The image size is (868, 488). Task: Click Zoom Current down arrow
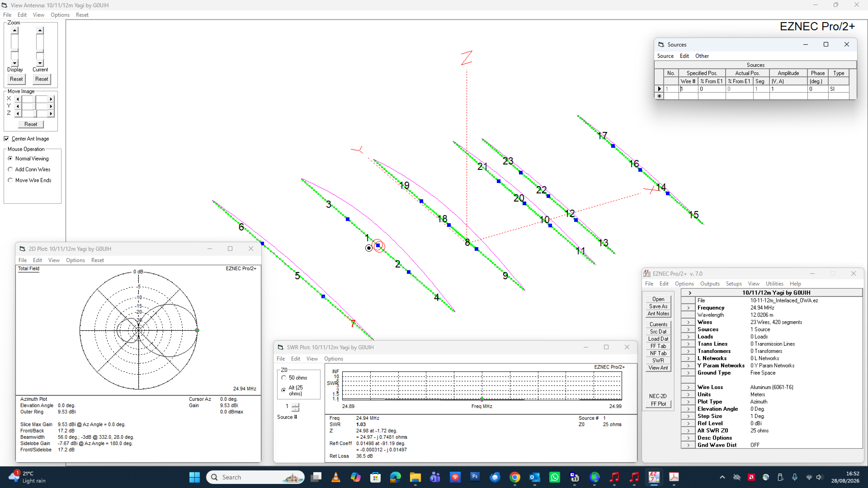tap(40, 63)
